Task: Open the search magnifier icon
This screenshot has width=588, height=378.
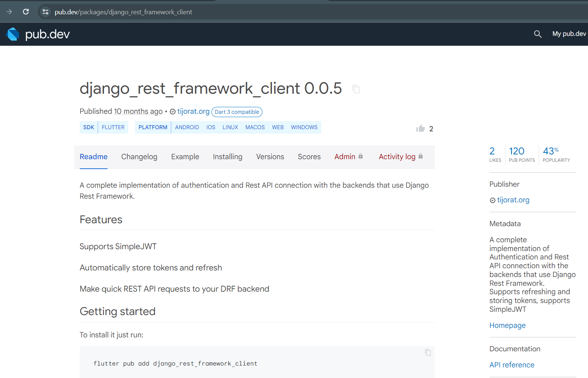Action: tap(538, 34)
